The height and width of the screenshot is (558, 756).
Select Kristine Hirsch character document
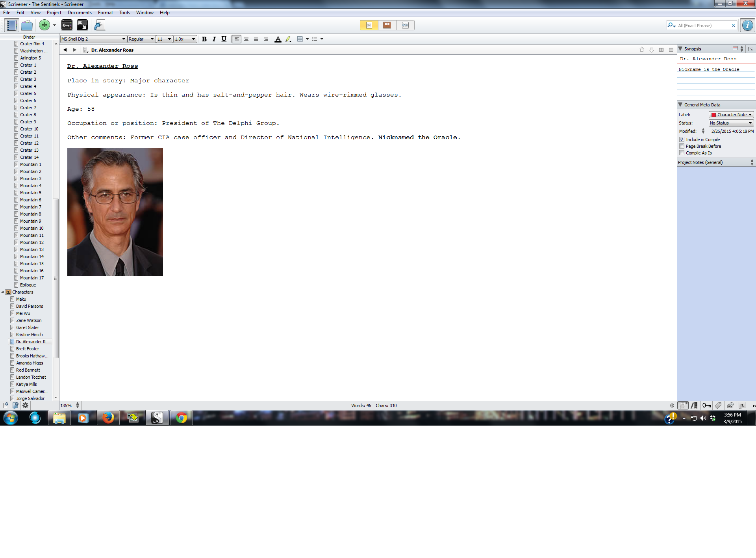coord(29,335)
